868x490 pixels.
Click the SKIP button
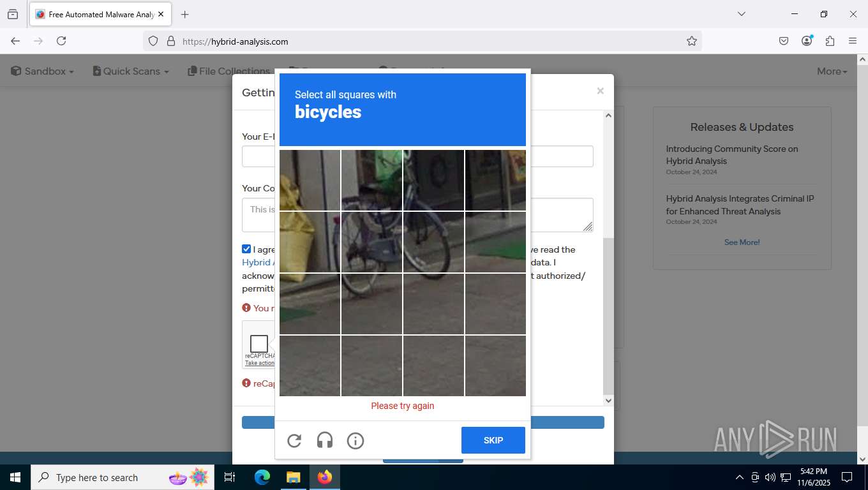pyautogui.click(x=493, y=440)
